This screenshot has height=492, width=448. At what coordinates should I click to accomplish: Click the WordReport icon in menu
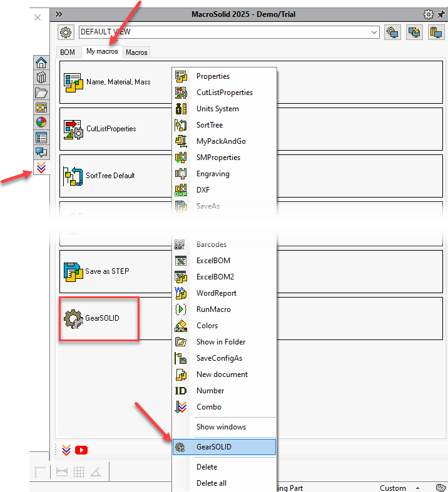(x=181, y=293)
